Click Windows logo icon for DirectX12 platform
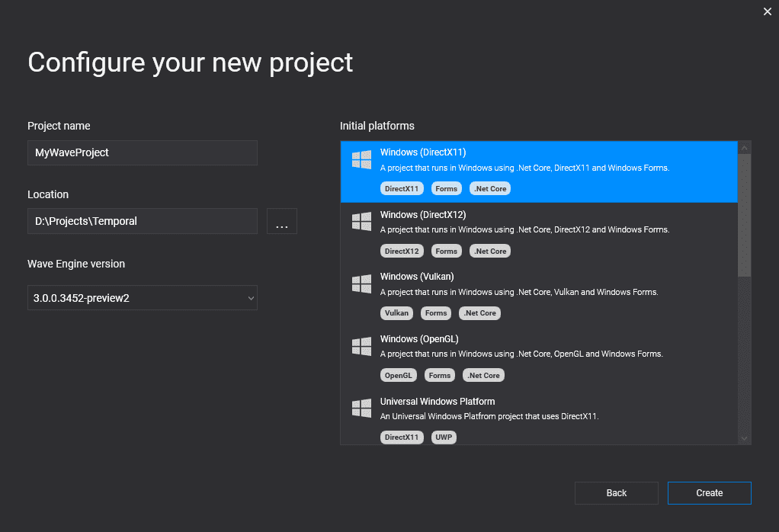 [x=361, y=222]
